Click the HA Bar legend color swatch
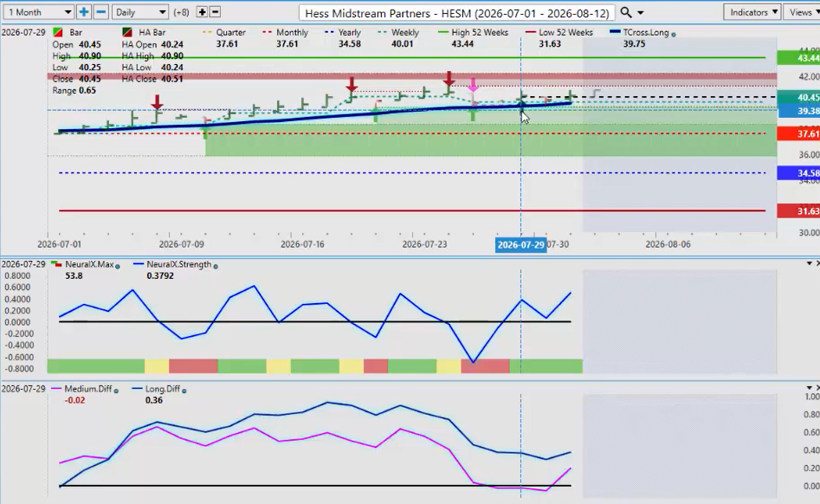Viewport: 820px width, 504px height. 126,32
